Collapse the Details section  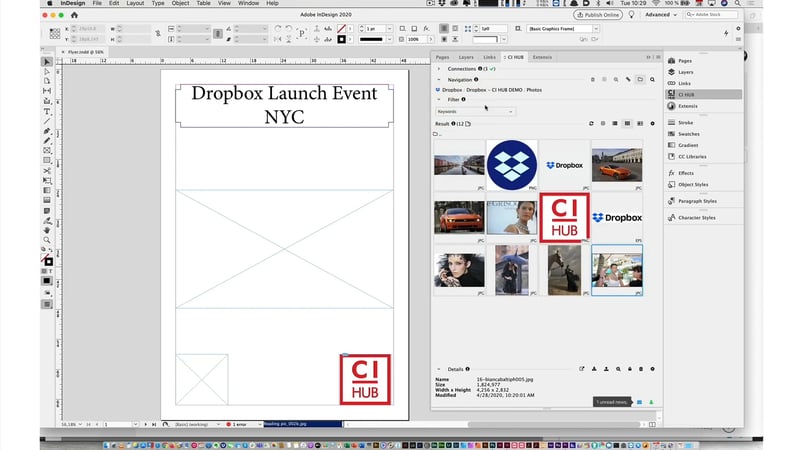439,369
